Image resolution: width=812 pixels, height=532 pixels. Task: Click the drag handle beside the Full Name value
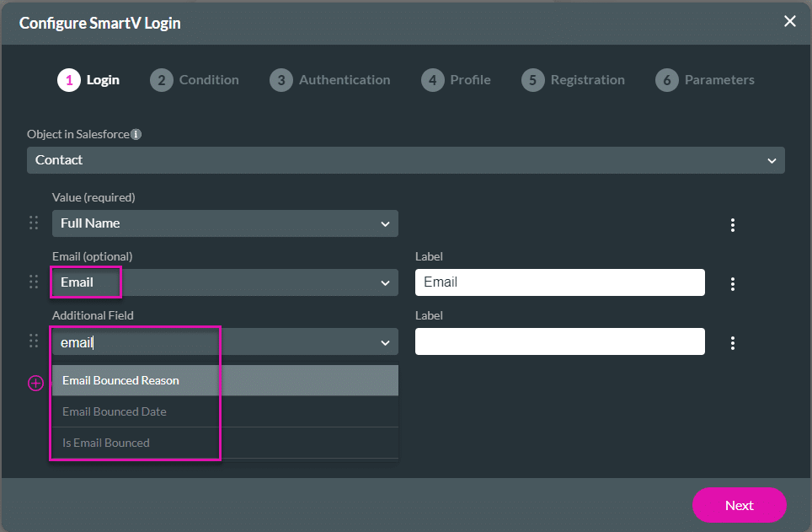pyautogui.click(x=35, y=223)
